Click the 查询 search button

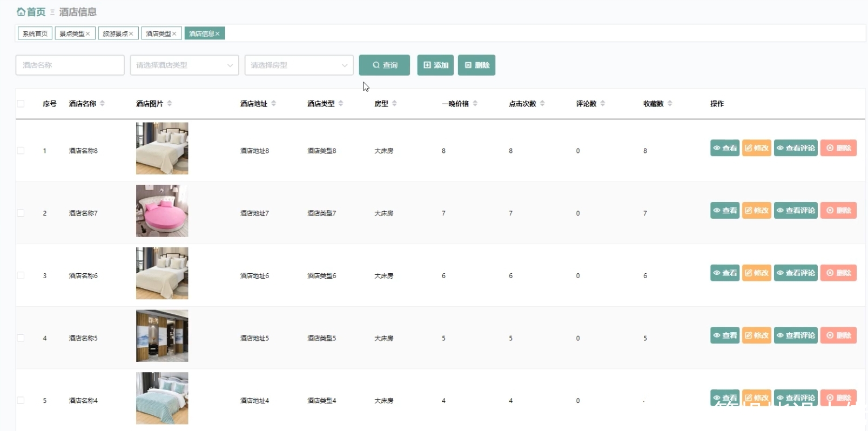tap(385, 65)
